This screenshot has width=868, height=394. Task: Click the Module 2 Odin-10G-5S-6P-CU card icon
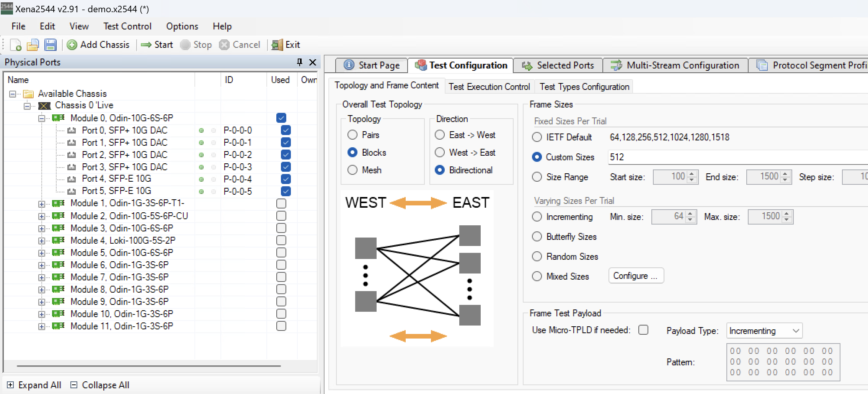point(58,216)
